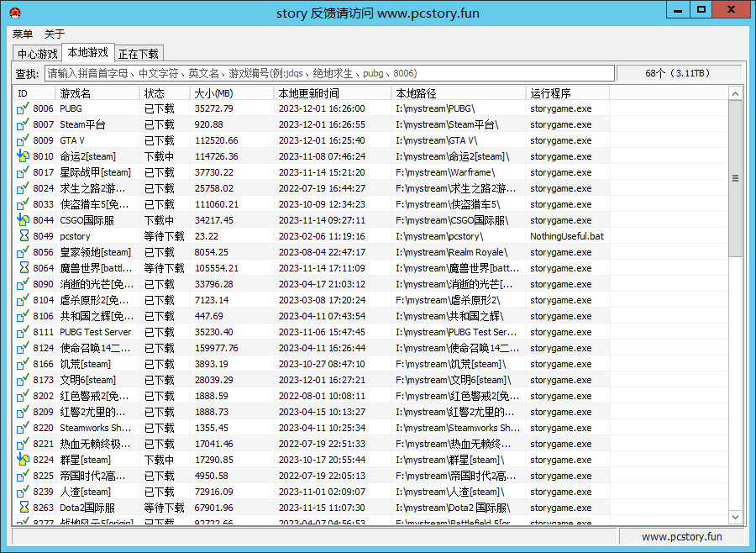The width and height of the screenshot is (756, 553).
Task: Select the 等待下载 status of Dota2国际服
Action: pos(165,508)
